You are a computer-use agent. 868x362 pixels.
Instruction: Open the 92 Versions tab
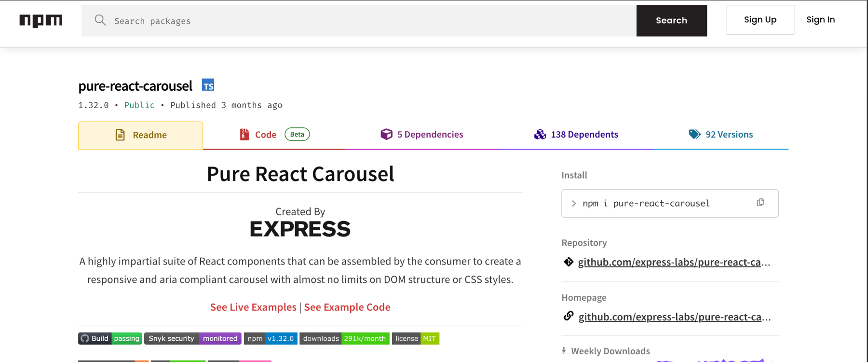pyautogui.click(x=721, y=135)
